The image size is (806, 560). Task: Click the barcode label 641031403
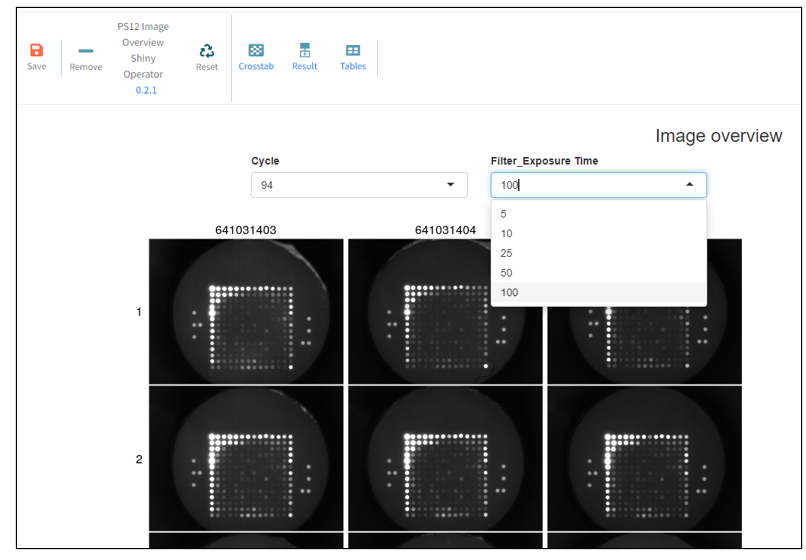point(246,230)
